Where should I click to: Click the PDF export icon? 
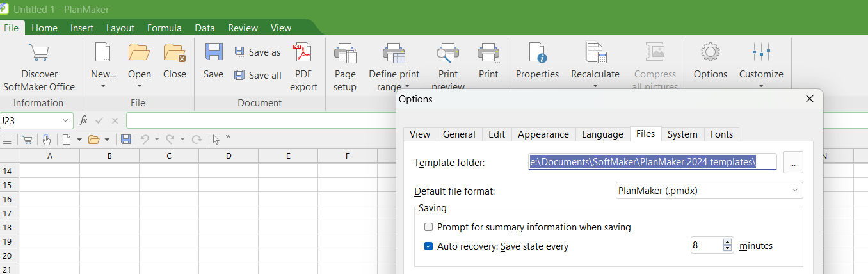pyautogui.click(x=302, y=52)
